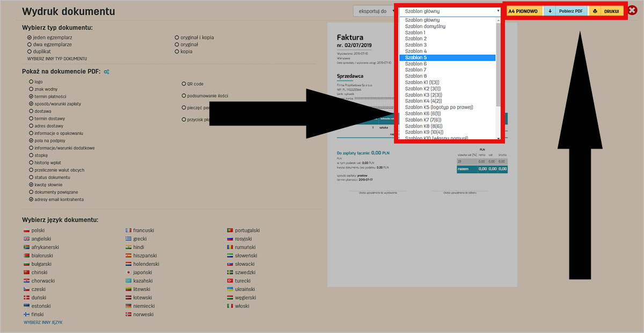Image resolution: width=644 pixels, height=333 pixels.
Task: Click the download arrow icon beside Pobierz PDF
Action: tap(550, 11)
